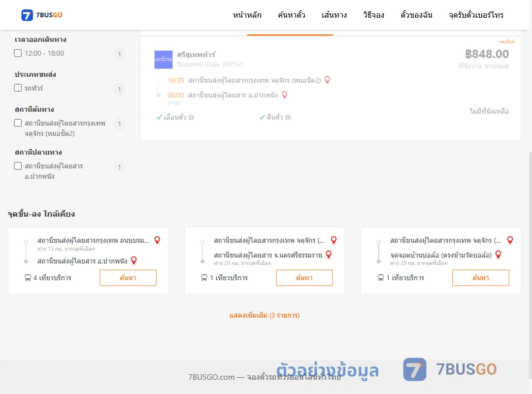Click the bus icon beside 4 เที่ยวบริการ

coord(28,278)
